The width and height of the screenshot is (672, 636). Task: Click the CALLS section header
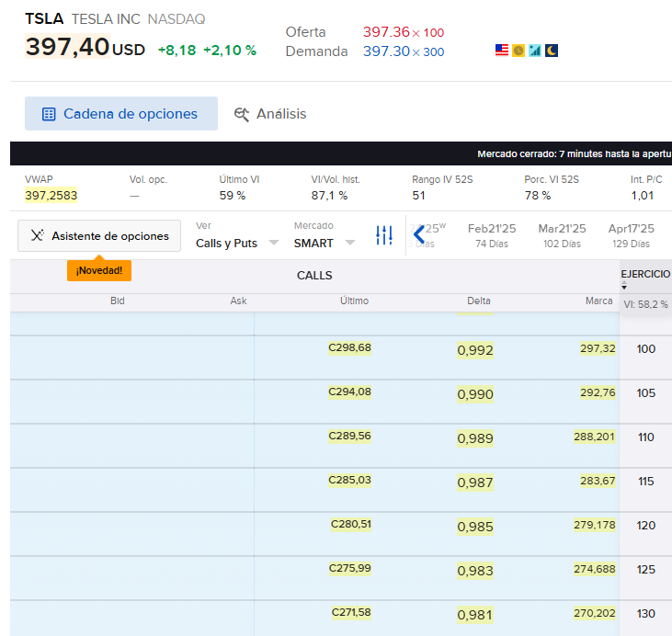[x=314, y=276]
